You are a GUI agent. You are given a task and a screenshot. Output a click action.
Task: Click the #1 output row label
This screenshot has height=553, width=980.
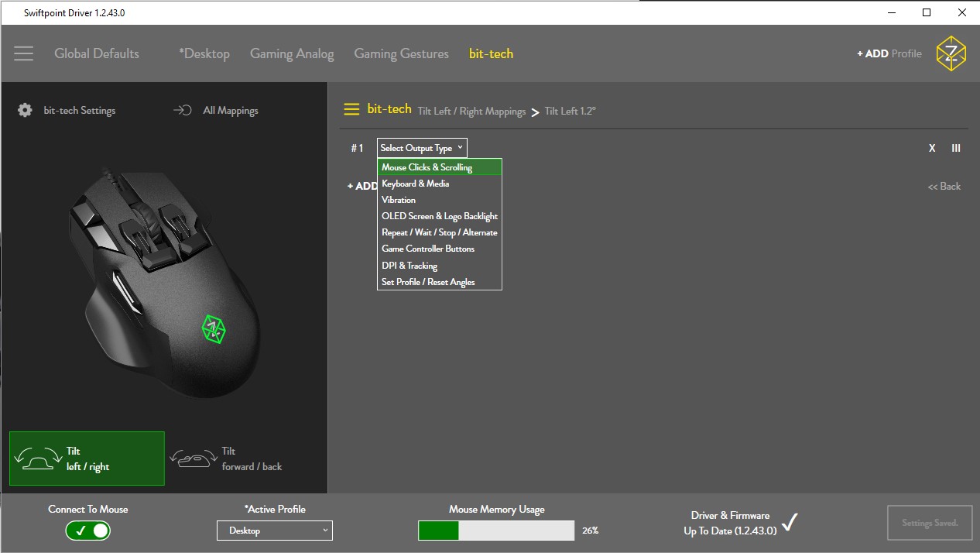click(357, 148)
